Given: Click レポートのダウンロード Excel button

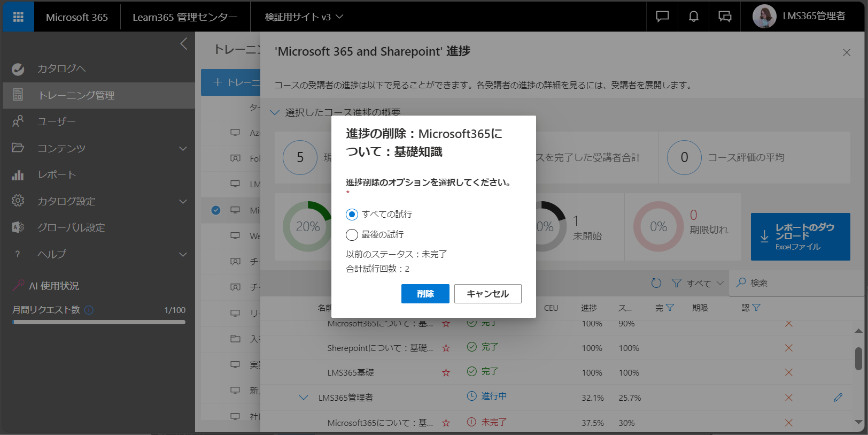Looking at the screenshot, I should (x=801, y=236).
